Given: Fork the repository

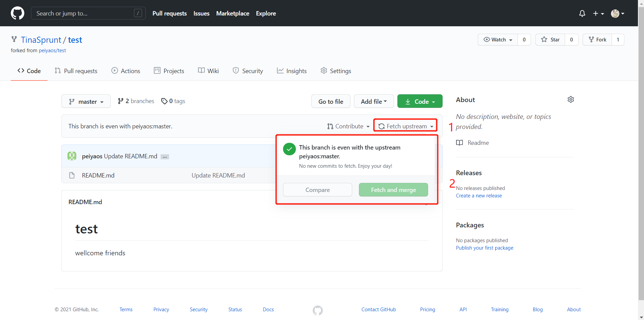Looking at the screenshot, I should 597,40.
